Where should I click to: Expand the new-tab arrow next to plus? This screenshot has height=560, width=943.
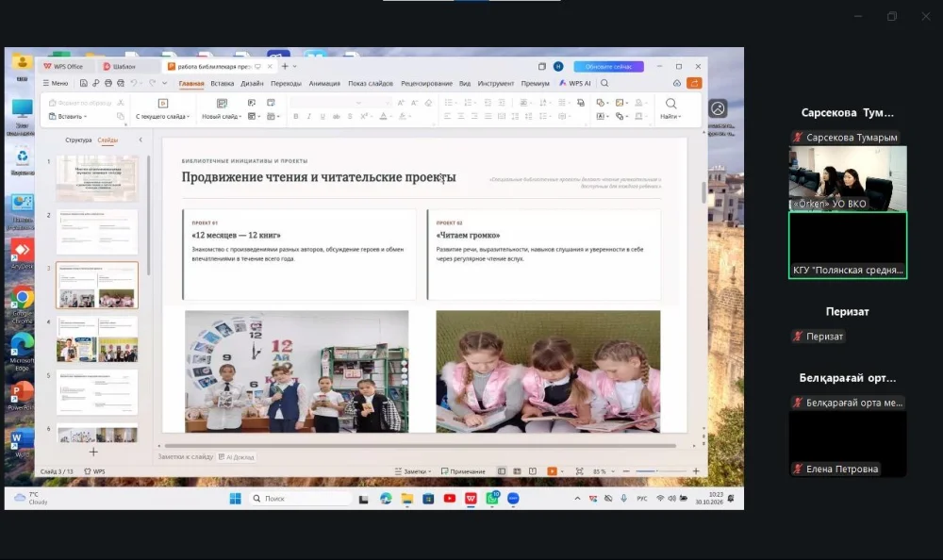coord(294,66)
